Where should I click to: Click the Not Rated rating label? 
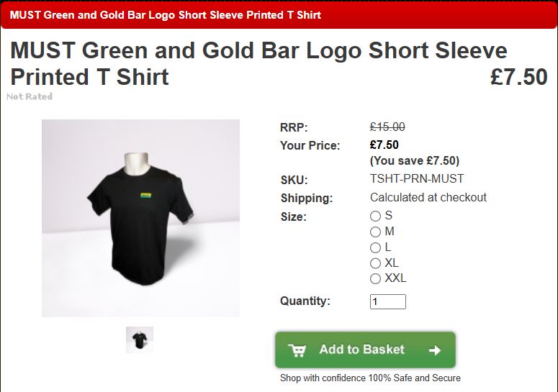coord(30,96)
